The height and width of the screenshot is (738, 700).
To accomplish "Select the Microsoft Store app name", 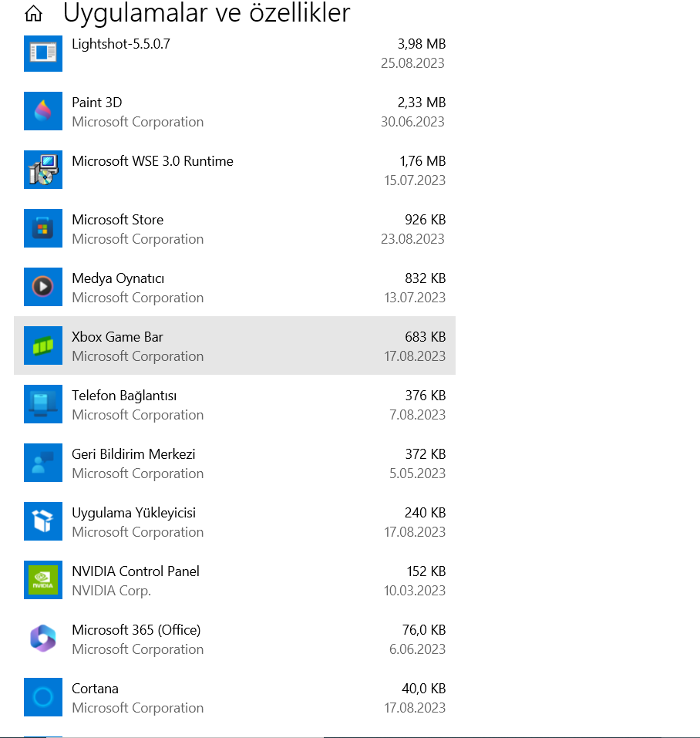I will click(118, 219).
